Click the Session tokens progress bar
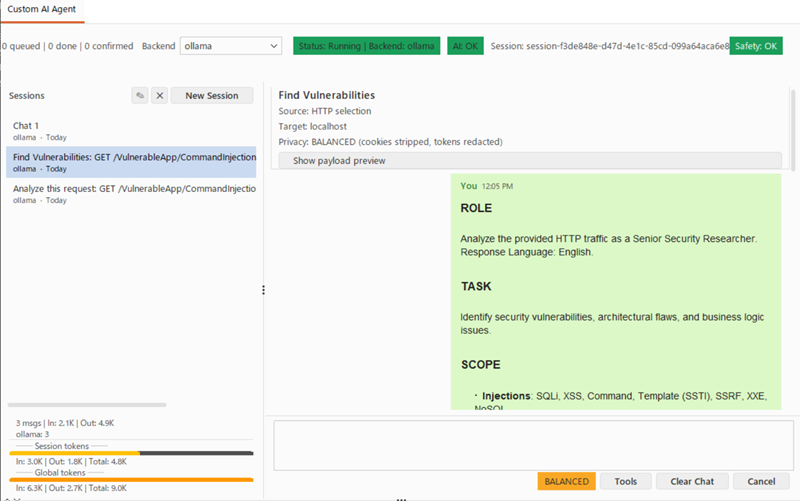The height and width of the screenshot is (501, 800). (x=131, y=453)
